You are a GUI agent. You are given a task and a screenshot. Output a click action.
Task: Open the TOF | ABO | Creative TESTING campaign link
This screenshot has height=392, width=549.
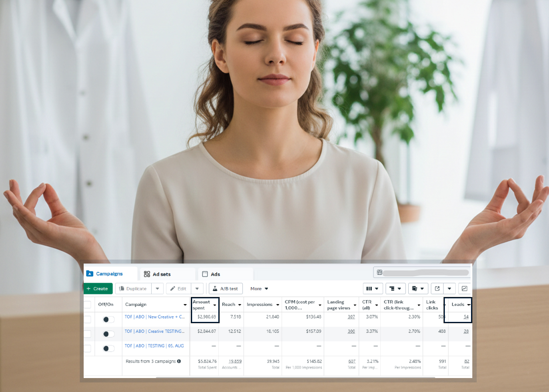[x=154, y=331]
